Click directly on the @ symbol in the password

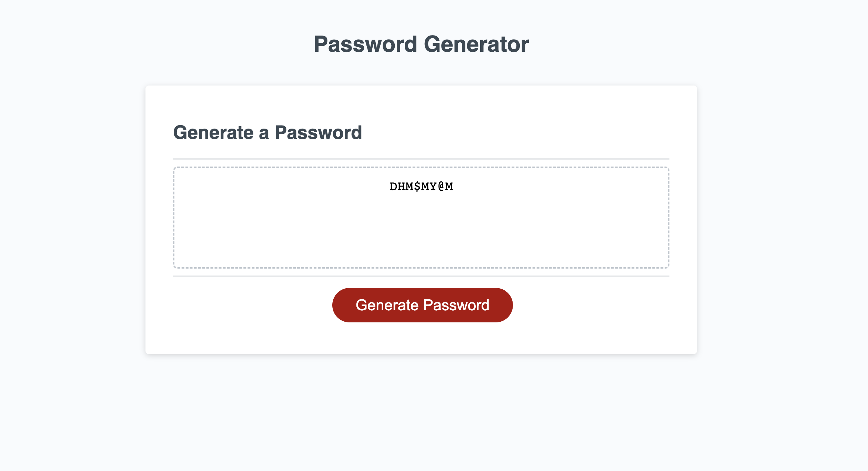[441, 187]
